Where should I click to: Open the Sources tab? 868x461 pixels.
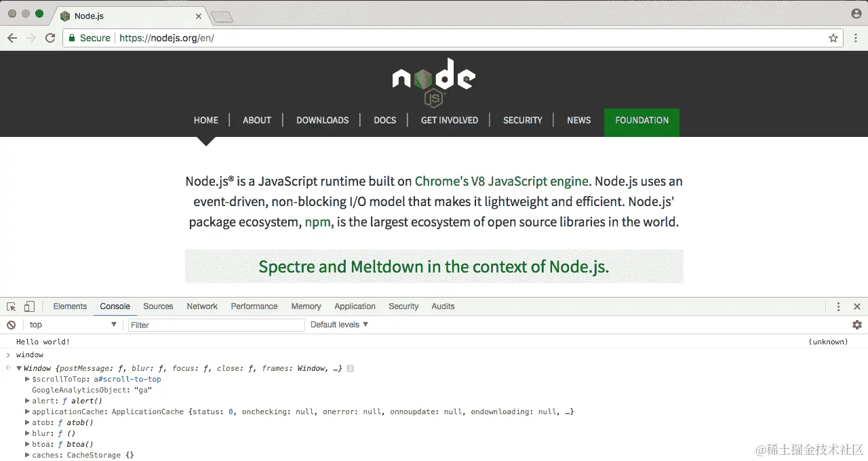(158, 306)
